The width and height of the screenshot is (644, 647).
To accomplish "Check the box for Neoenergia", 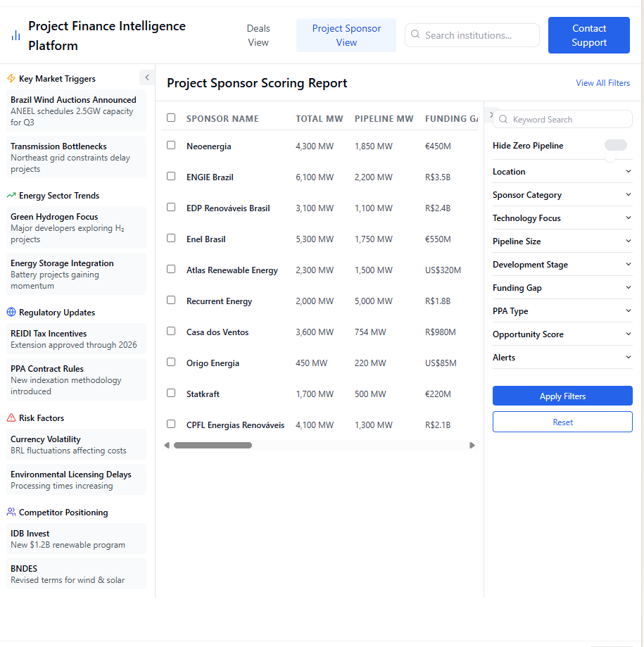I will point(171,146).
